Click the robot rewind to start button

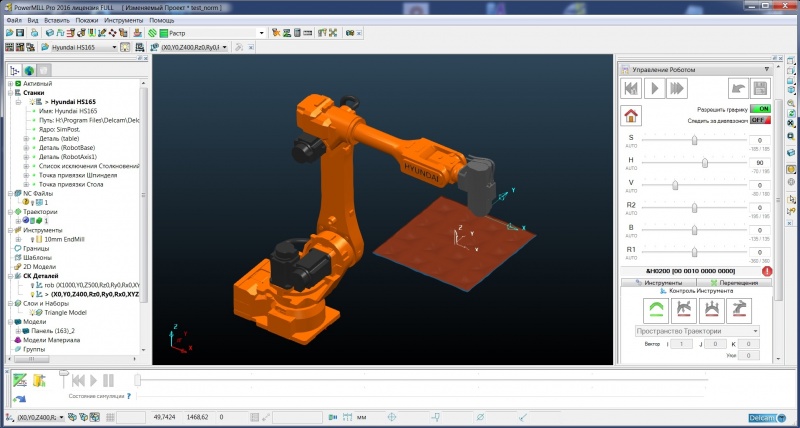click(631, 89)
